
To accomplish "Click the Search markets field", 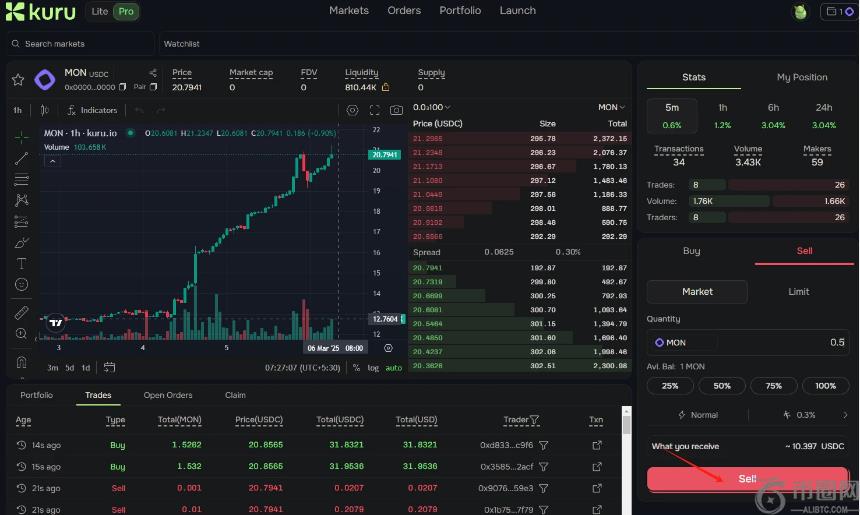I will point(80,44).
